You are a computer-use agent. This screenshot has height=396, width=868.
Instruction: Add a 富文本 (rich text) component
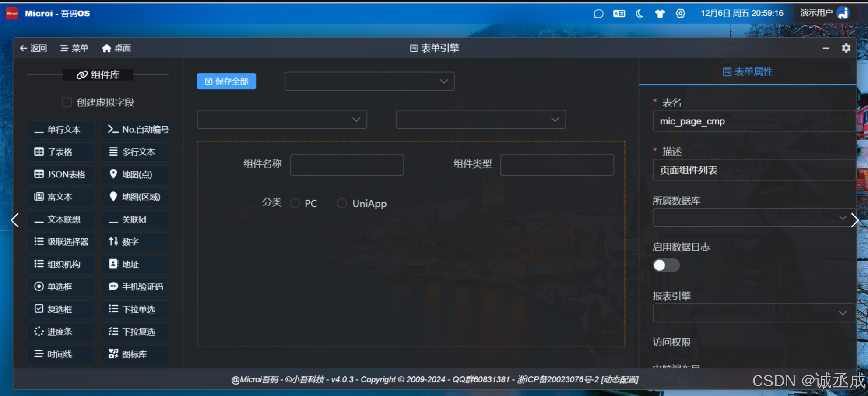pyautogui.click(x=60, y=197)
